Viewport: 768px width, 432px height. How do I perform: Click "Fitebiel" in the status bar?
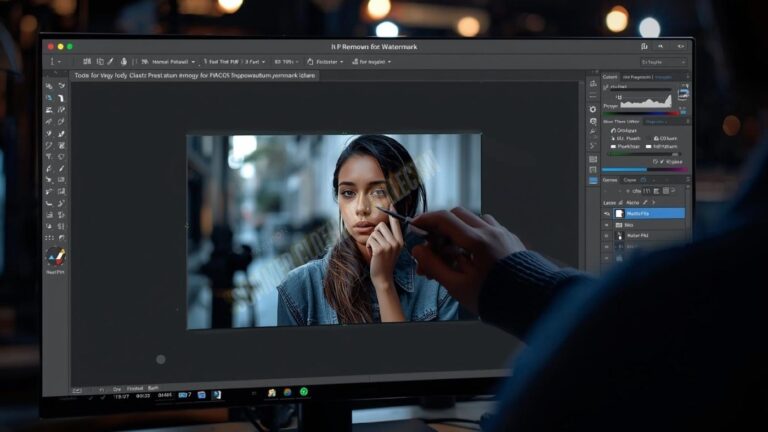pyautogui.click(x=135, y=388)
